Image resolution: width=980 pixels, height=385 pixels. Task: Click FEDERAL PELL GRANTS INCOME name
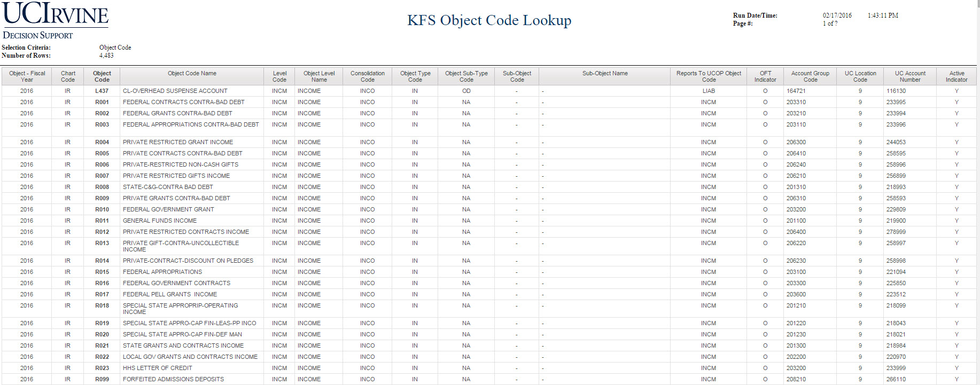tap(170, 294)
